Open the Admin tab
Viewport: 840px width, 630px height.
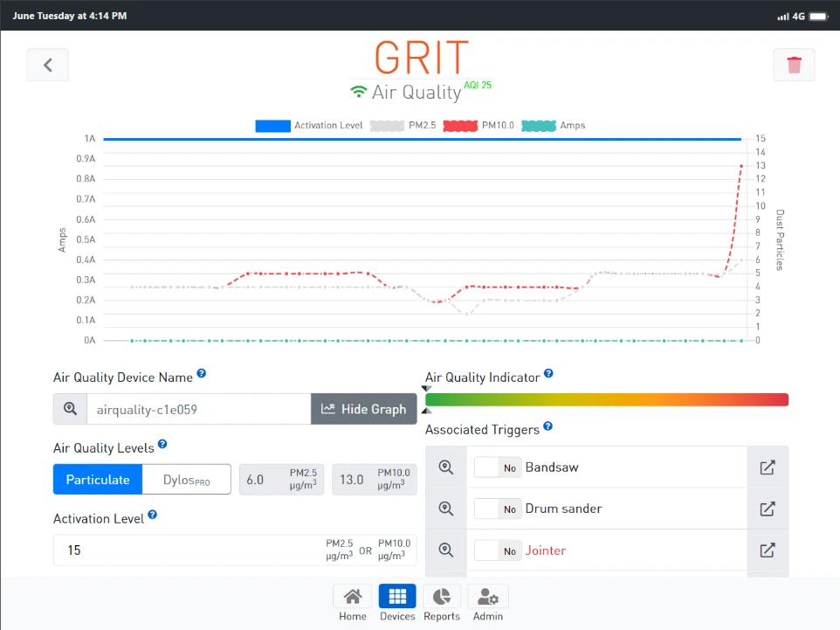tap(488, 604)
